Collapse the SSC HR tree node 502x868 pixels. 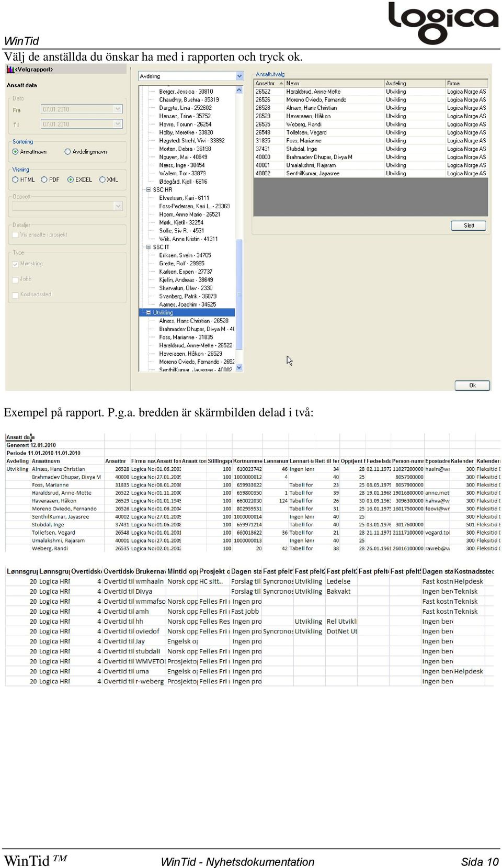click(149, 190)
